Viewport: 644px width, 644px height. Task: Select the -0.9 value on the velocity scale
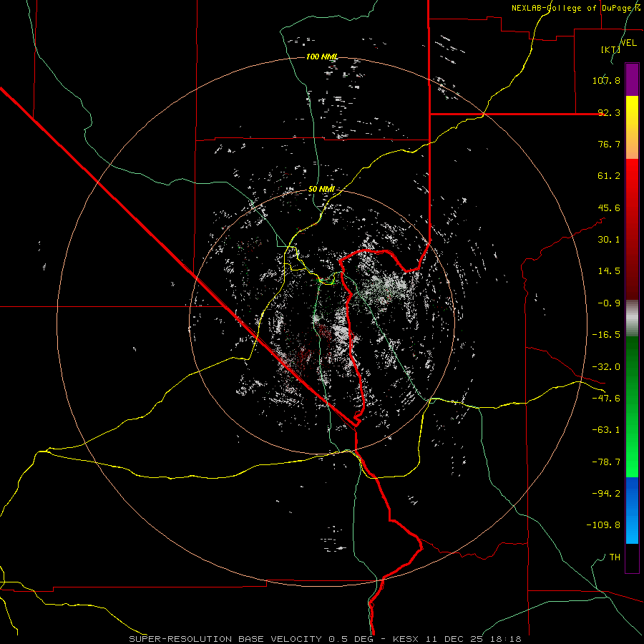[609, 303]
